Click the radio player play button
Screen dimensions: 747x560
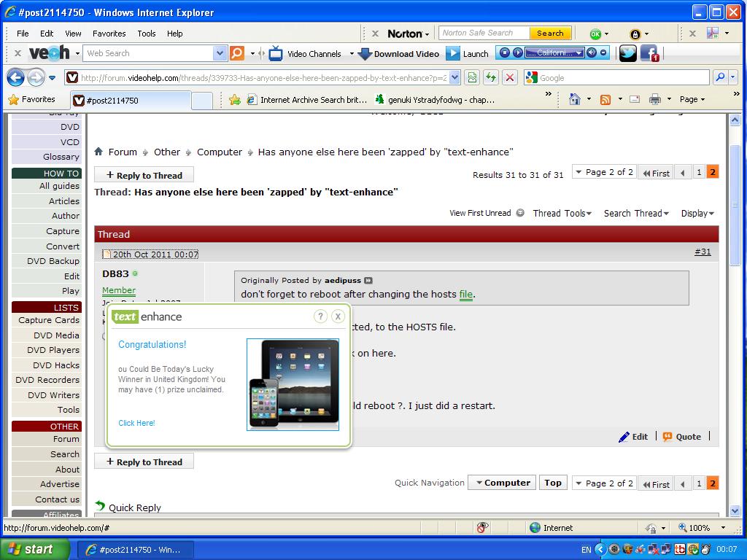click(517, 52)
